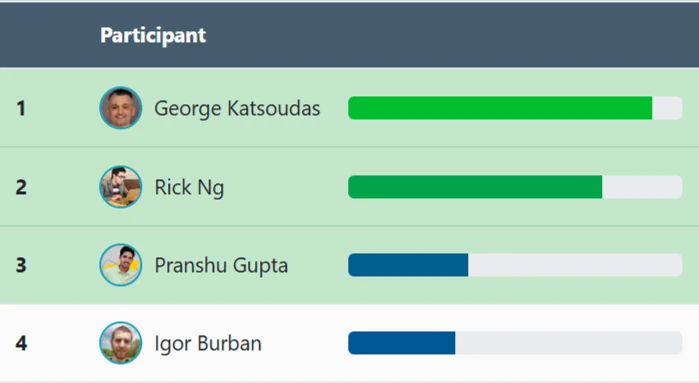
Task: Click rank number 4 in leaderboard
Action: point(21,343)
